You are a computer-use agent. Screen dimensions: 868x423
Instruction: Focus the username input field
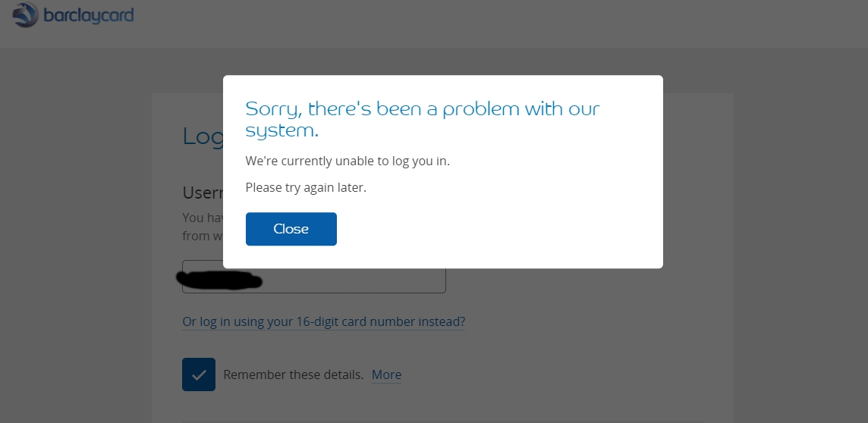(314, 277)
